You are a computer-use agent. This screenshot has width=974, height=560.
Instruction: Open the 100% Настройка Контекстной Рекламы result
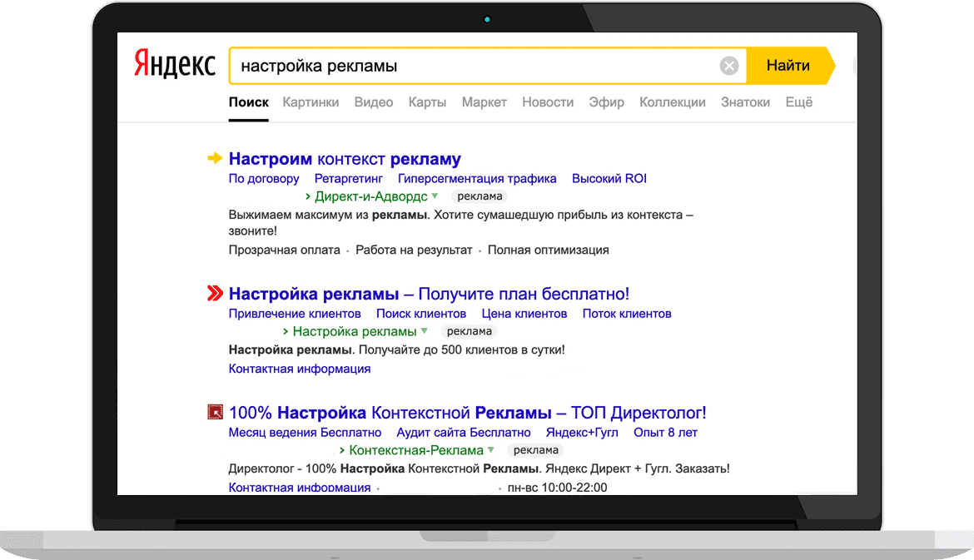tap(467, 413)
